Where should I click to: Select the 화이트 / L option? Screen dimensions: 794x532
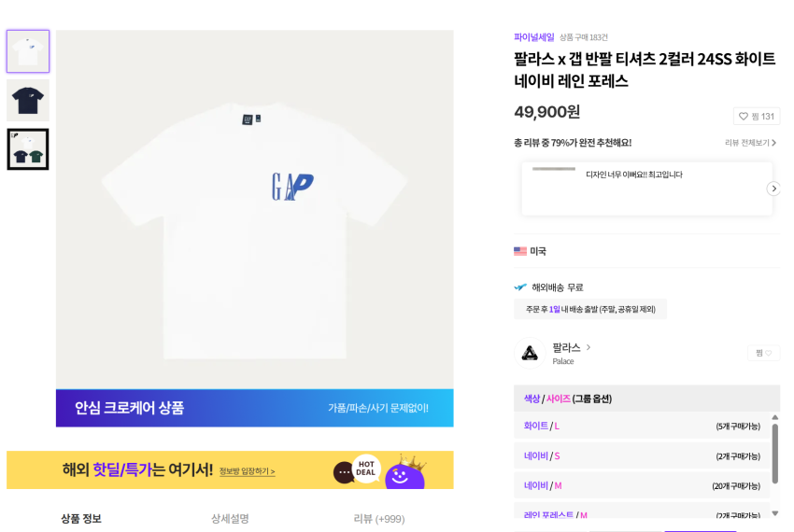point(644,427)
